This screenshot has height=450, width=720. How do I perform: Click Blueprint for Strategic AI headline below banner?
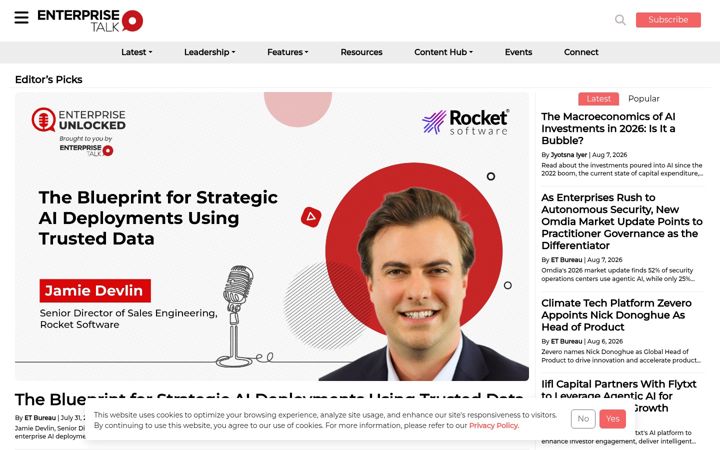[269, 399]
